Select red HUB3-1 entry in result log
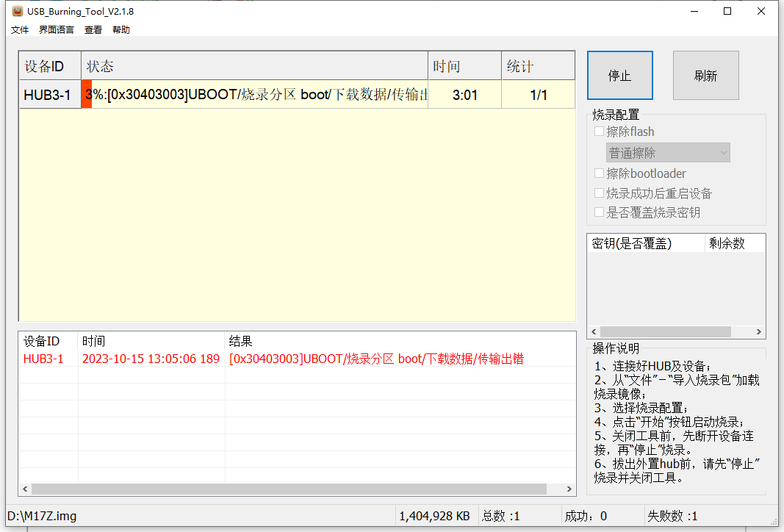This screenshot has width=784, height=532. coord(43,359)
